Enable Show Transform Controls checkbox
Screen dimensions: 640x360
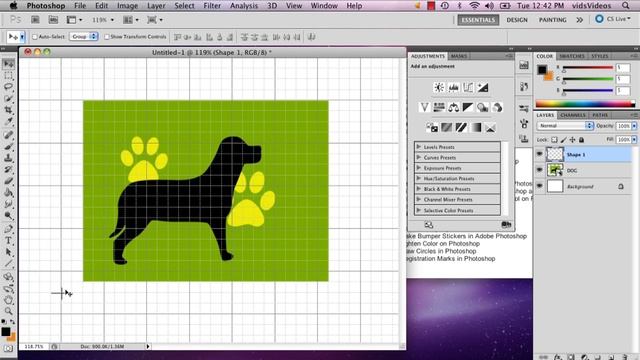point(107,37)
